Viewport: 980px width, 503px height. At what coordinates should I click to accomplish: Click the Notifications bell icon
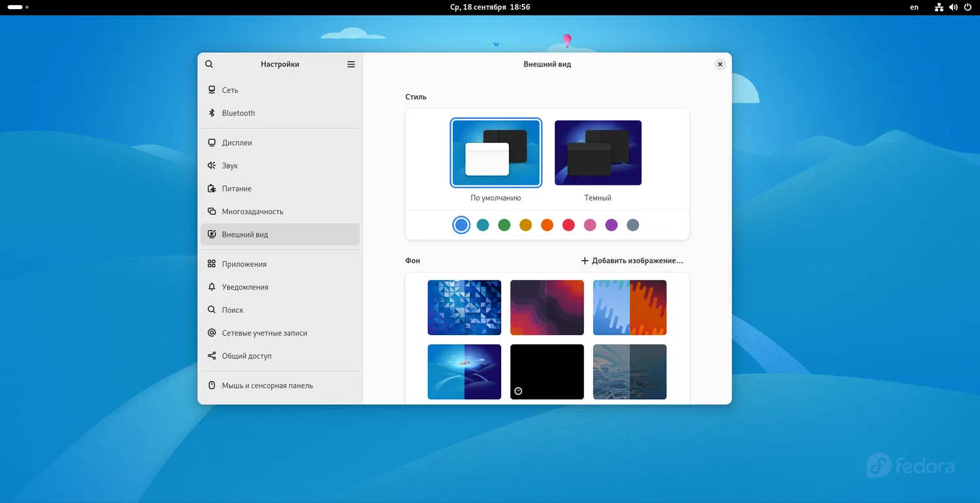(211, 287)
